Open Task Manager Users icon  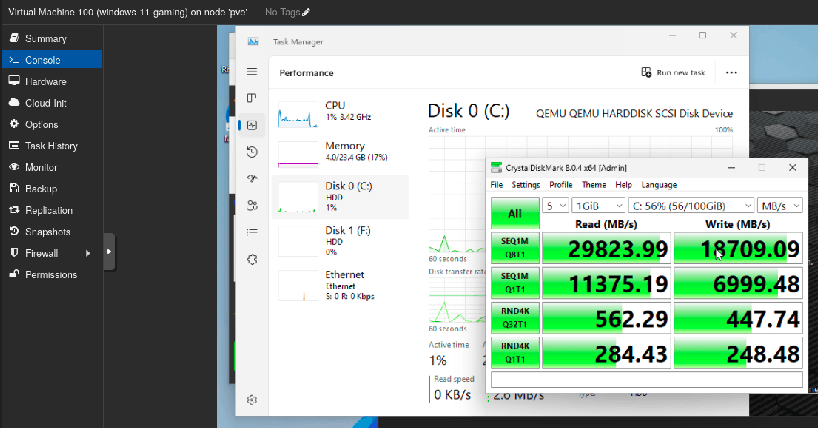click(x=252, y=205)
